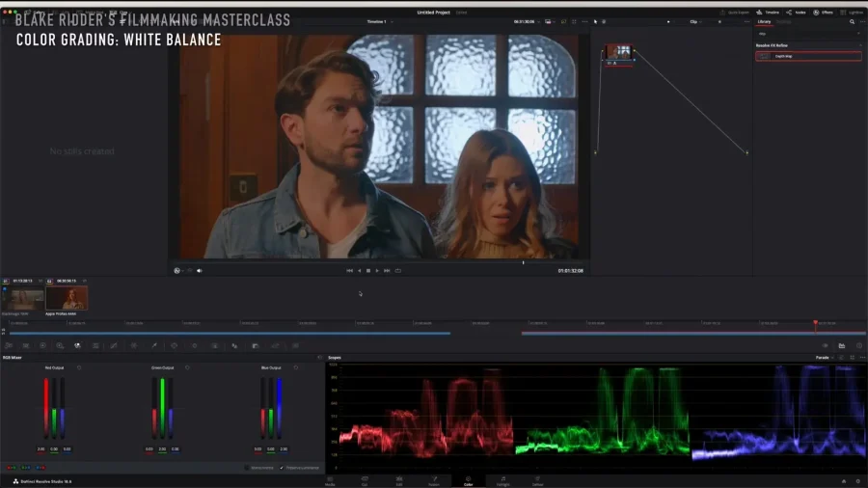Enable the Monochrome checkbox

247,468
